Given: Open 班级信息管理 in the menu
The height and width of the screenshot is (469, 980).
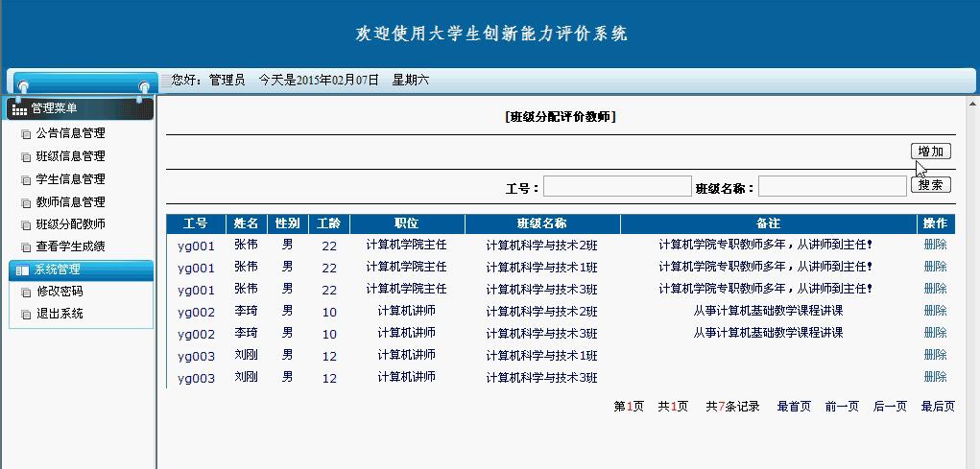Looking at the screenshot, I should click(71, 156).
